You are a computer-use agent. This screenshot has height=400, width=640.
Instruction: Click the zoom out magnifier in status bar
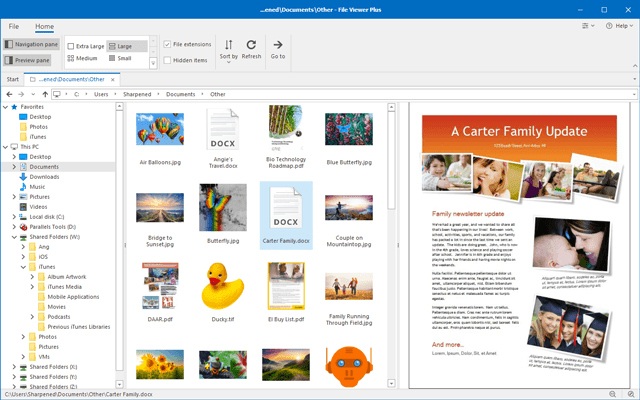coord(613,394)
